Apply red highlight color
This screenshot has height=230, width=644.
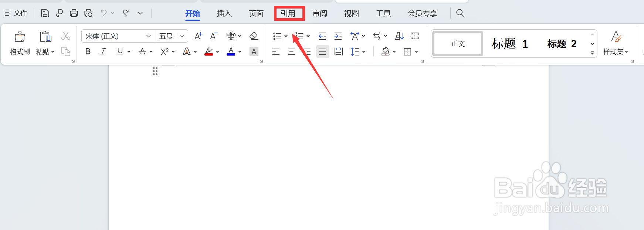coord(209,51)
